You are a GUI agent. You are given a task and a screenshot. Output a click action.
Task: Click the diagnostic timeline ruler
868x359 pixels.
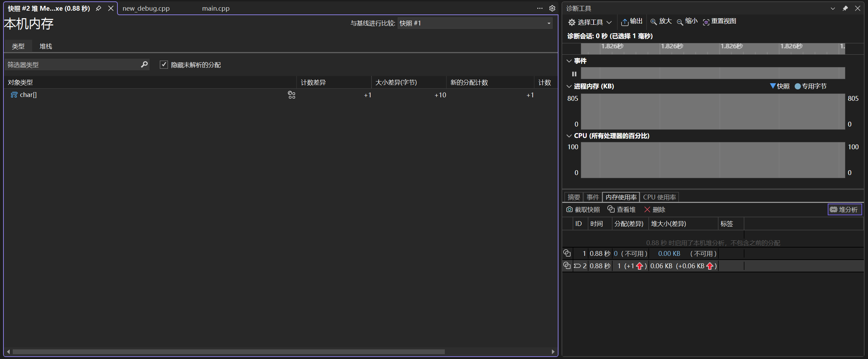(713, 48)
